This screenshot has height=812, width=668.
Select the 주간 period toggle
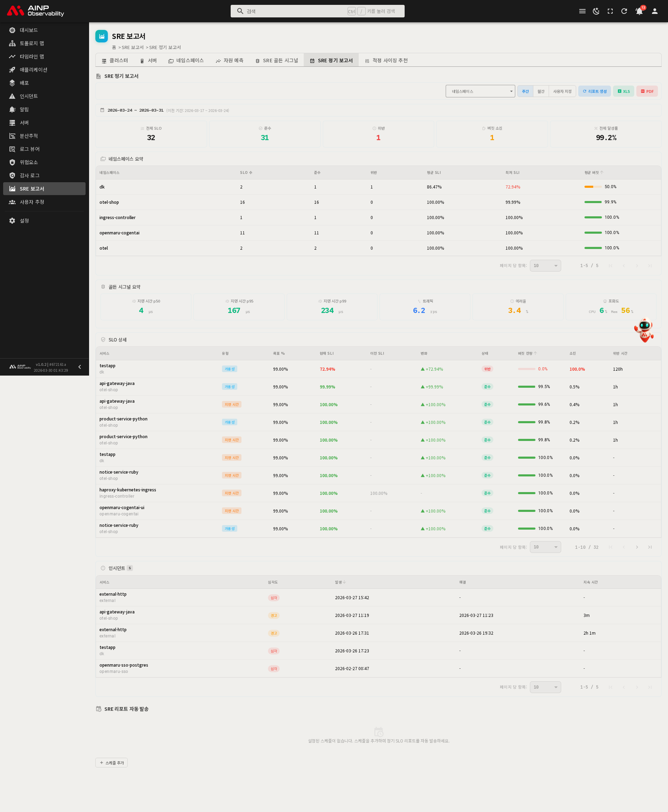tap(525, 91)
